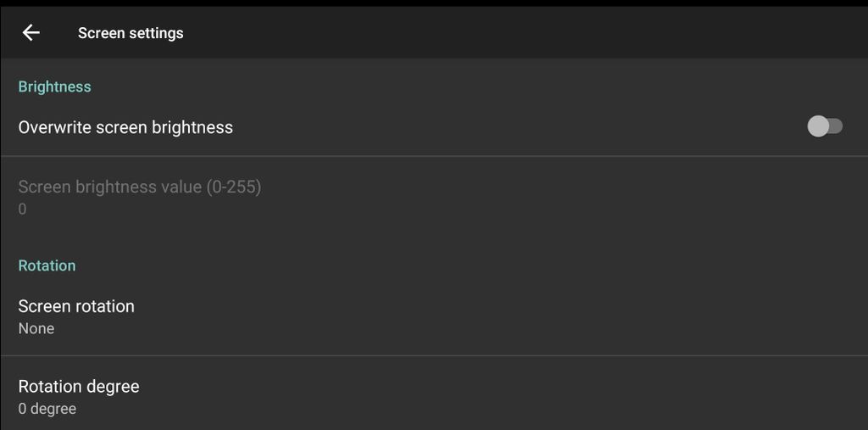Click the None value under Screen rotation

36,328
